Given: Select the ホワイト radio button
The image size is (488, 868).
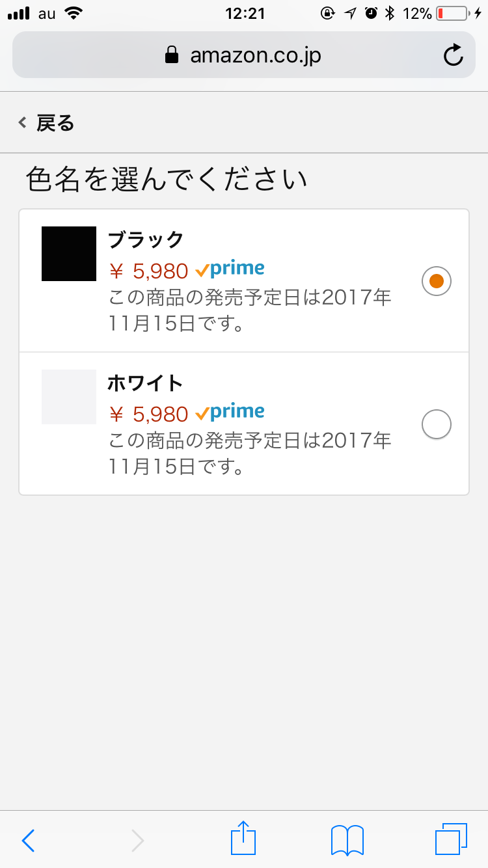Looking at the screenshot, I should [437, 425].
